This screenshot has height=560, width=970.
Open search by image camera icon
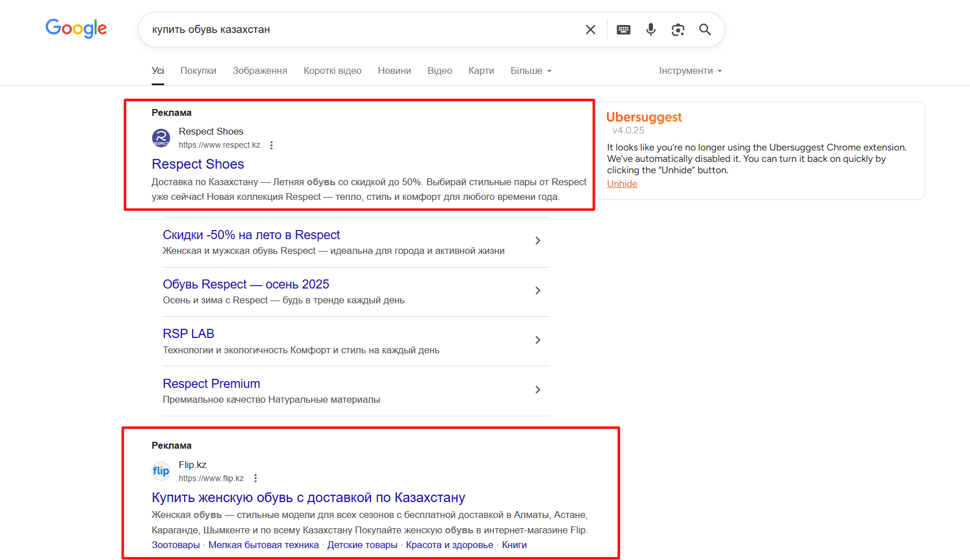click(x=678, y=30)
